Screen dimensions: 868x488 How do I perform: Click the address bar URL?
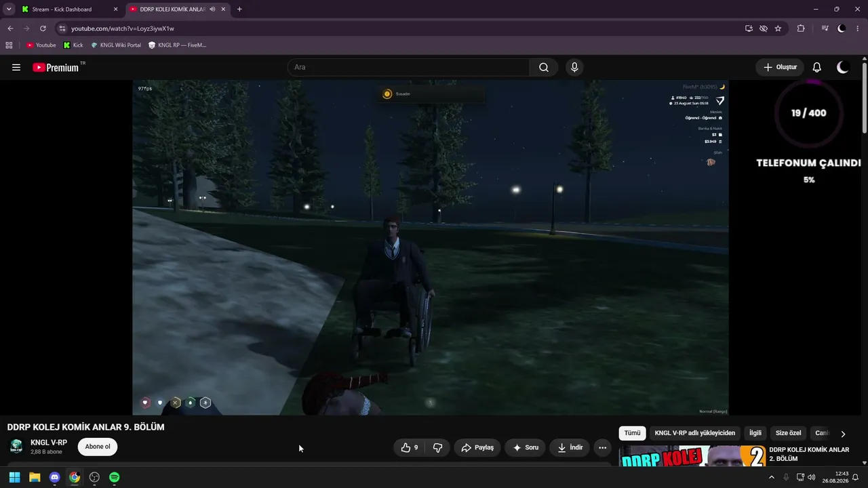pyautogui.click(x=123, y=28)
